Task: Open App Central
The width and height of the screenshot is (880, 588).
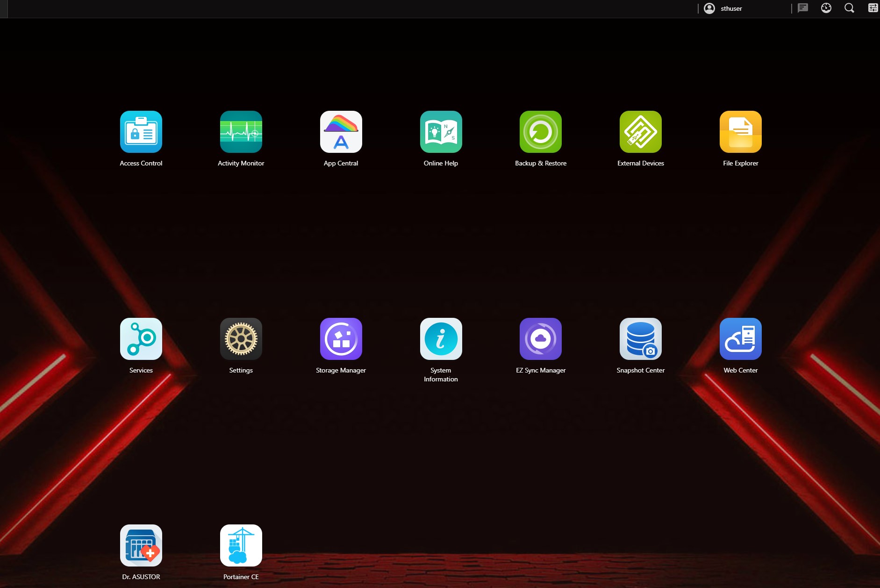Action: pyautogui.click(x=341, y=132)
